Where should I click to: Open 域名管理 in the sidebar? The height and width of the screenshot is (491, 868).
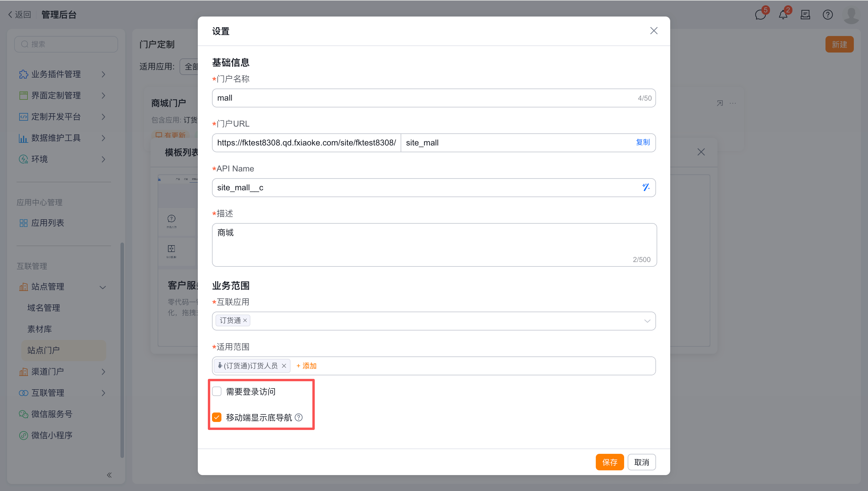click(x=44, y=307)
